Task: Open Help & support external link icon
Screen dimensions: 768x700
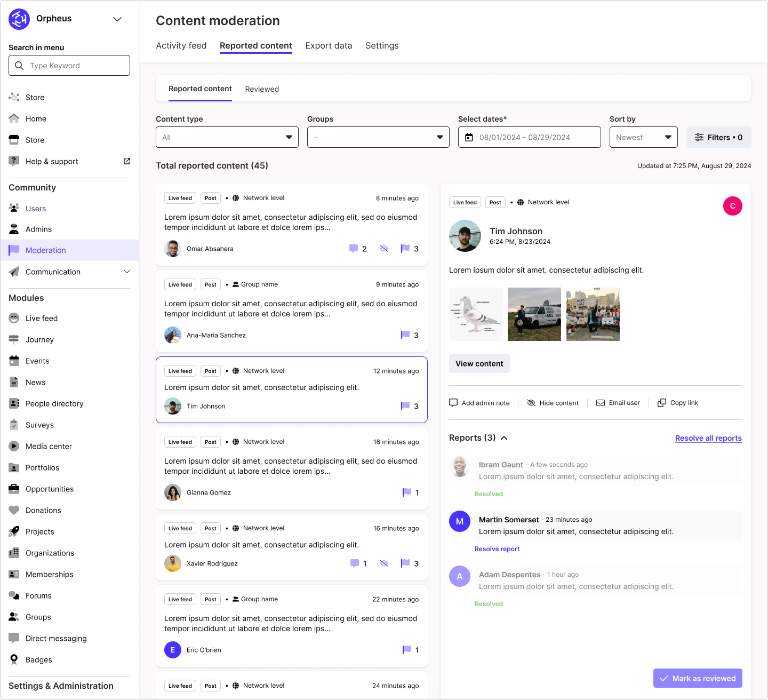Action: point(127,161)
